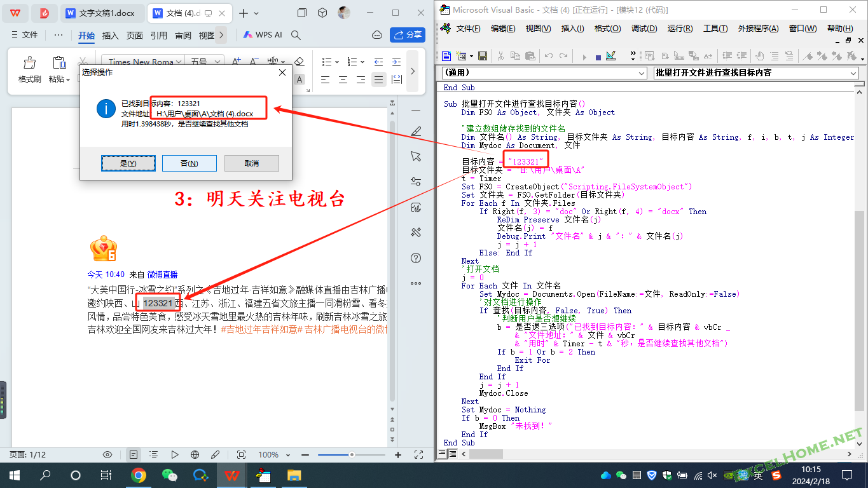
Task: Enter full screen mode in WPS
Action: tap(418, 455)
